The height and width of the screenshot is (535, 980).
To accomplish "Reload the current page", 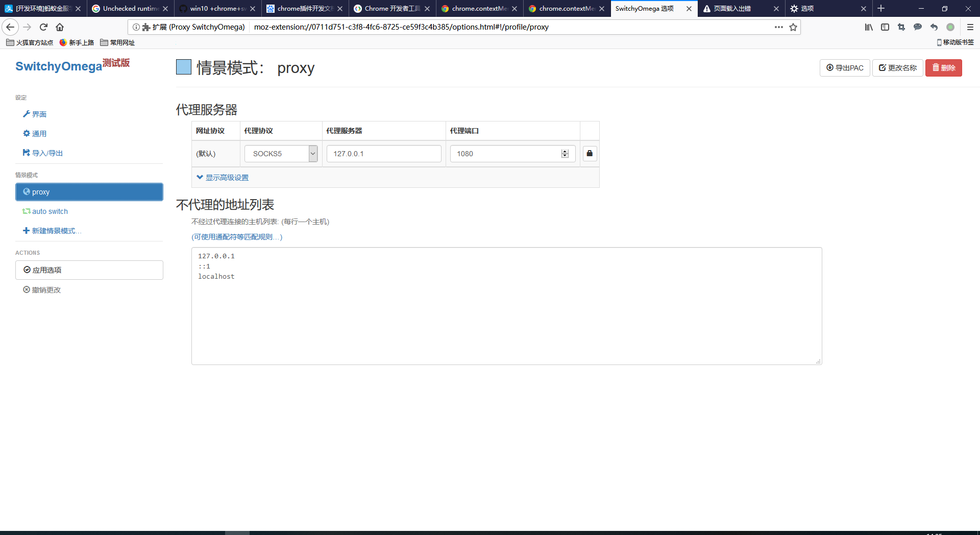I will [x=44, y=27].
